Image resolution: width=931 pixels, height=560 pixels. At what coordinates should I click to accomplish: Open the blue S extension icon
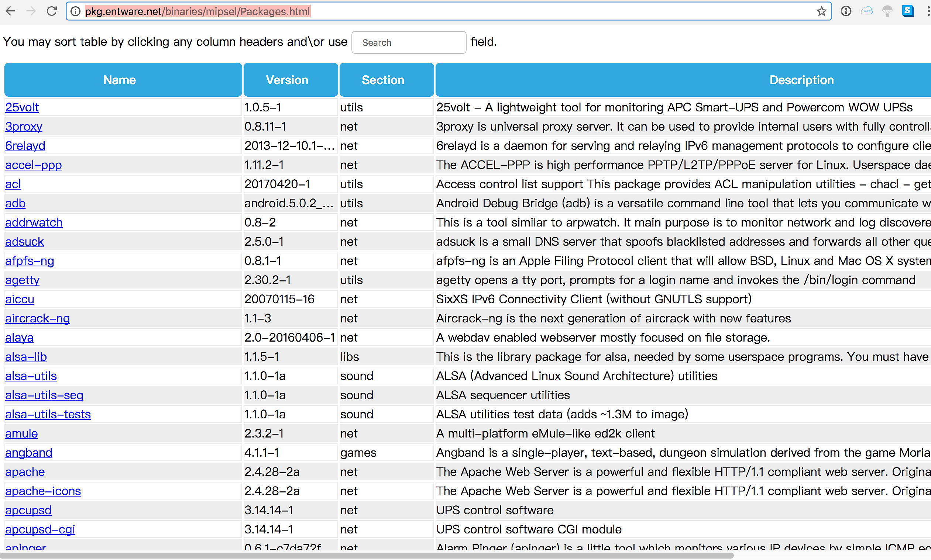[908, 11]
